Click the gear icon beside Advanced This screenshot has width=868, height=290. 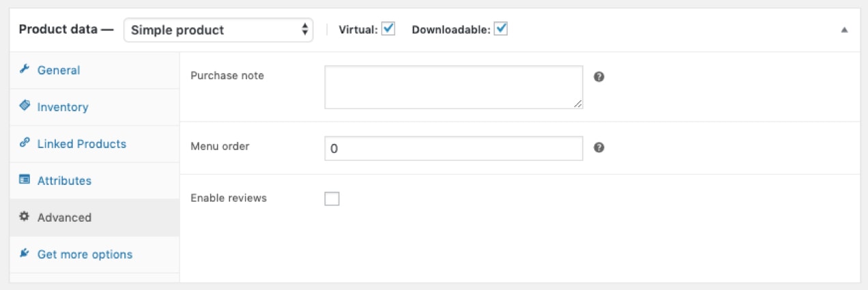pyautogui.click(x=25, y=217)
